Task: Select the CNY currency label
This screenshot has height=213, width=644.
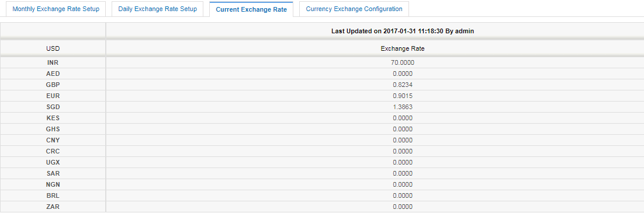Action: [x=53, y=141]
